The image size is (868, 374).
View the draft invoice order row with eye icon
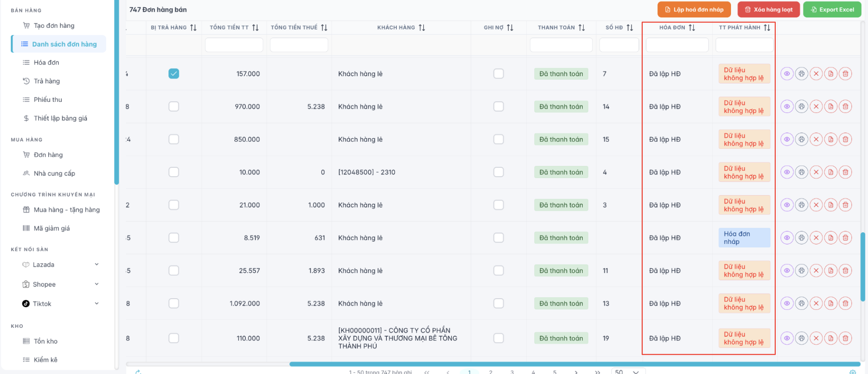(786, 238)
